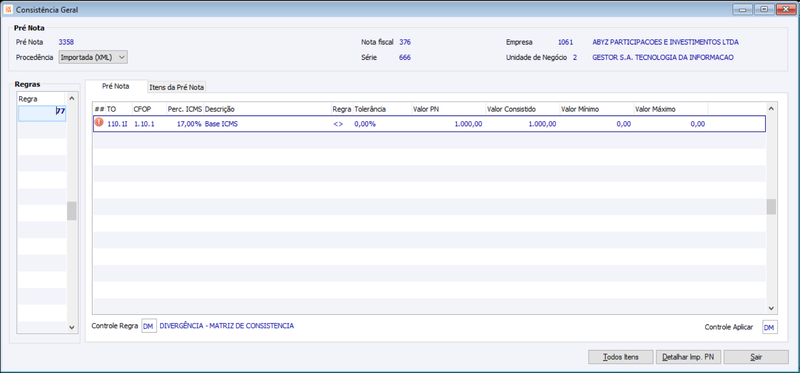
Task: Click the 1.10.1 CFOP cell
Action: tap(148, 124)
